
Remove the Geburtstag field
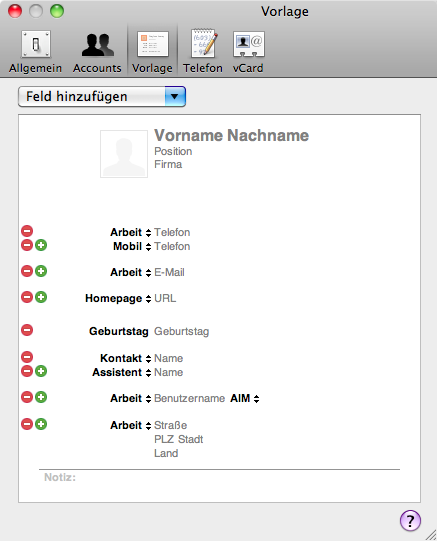27,330
